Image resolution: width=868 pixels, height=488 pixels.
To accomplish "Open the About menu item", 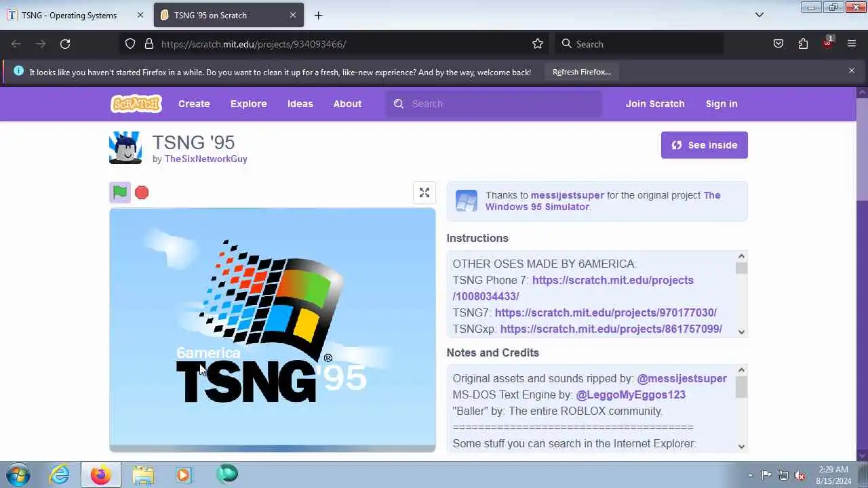I will [x=347, y=104].
